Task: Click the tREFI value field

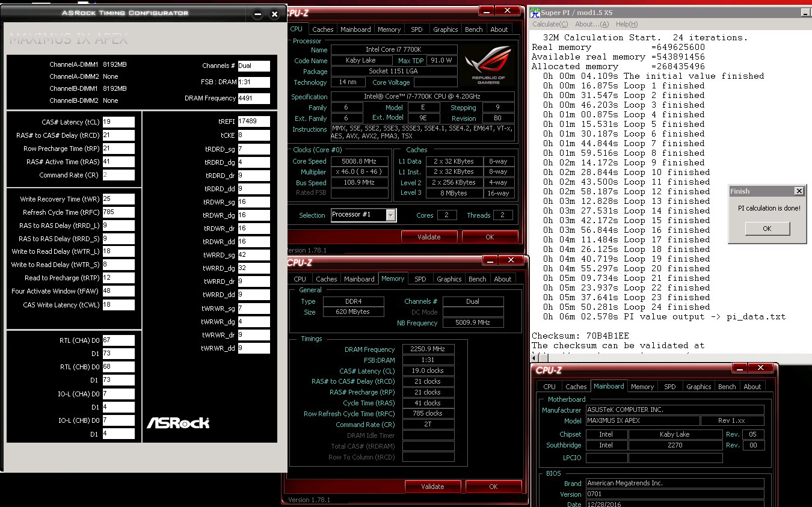Action: pos(254,121)
